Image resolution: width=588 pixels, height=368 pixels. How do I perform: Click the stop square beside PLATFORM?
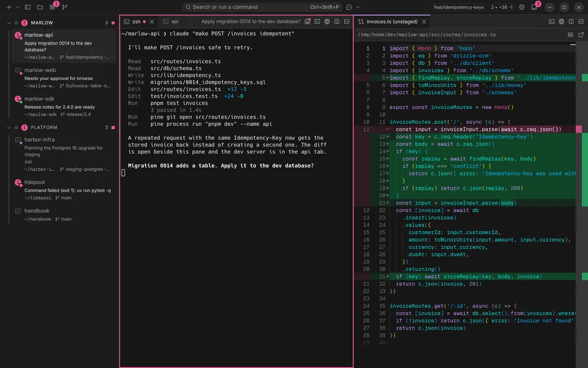pyautogui.click(x=16, y=128)
